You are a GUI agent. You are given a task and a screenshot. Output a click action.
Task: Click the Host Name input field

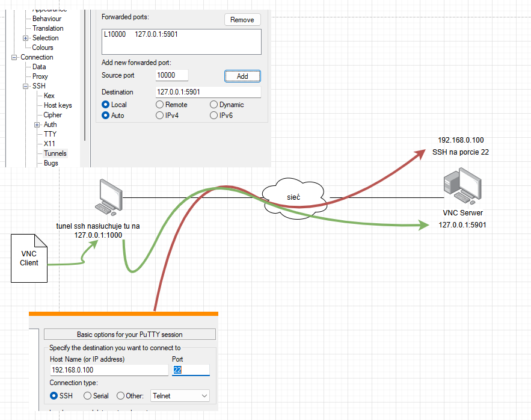point(108,370)
